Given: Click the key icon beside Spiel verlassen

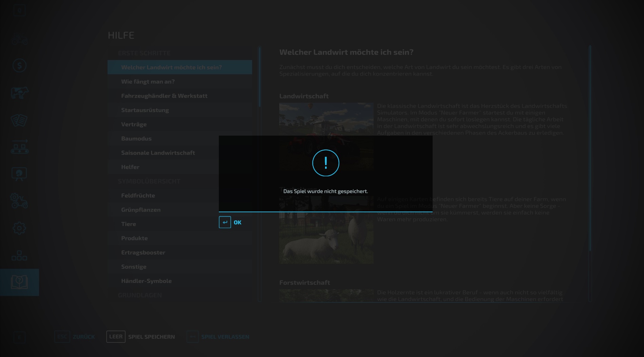Looking at the screenshot, I should (192, 337).
